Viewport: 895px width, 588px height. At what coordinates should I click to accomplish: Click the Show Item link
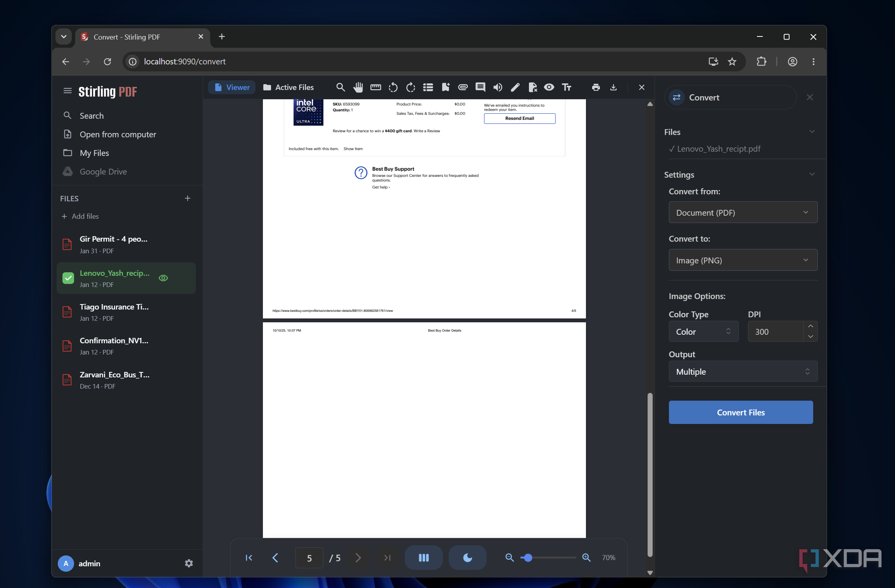pos(353,149)
